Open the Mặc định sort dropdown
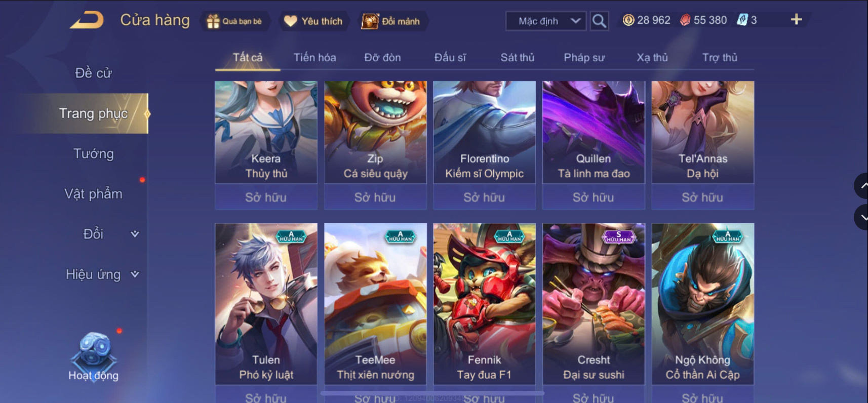Screen dimensions: 868x403 coord(546,21)
